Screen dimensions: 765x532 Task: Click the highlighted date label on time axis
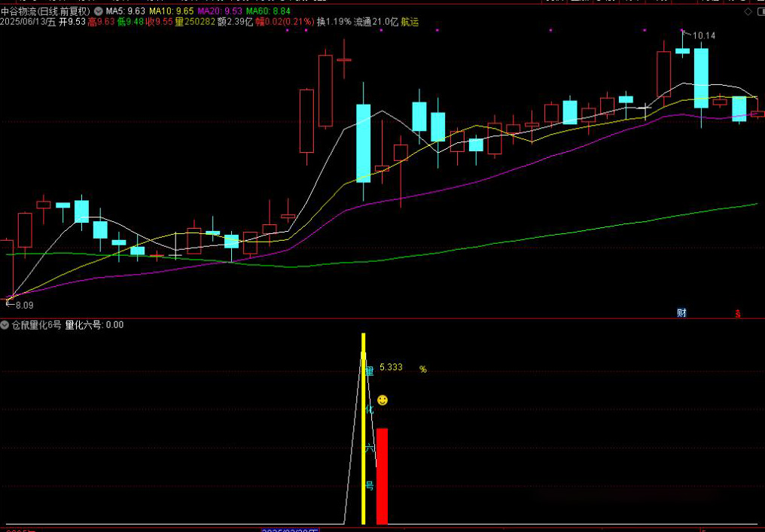291,530
